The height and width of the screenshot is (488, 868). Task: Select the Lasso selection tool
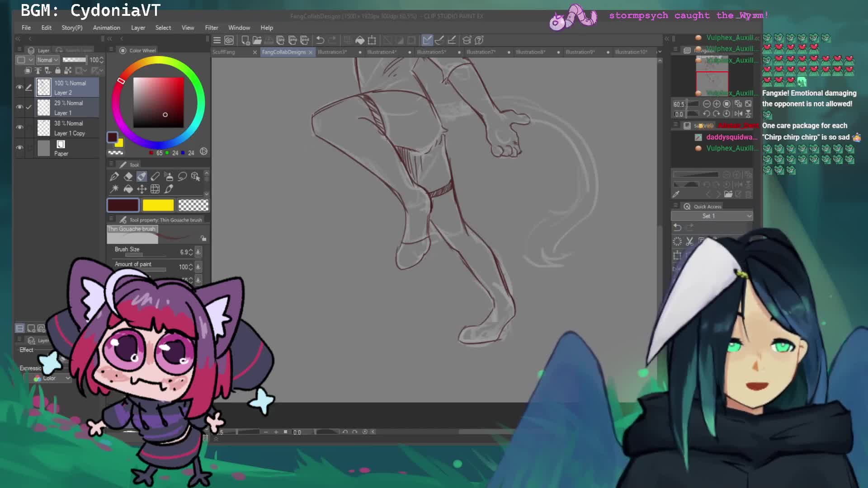click(182, 176)
